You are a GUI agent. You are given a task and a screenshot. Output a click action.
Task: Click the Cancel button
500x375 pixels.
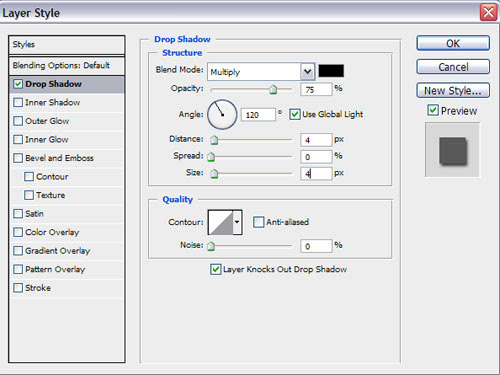point(453,67)
